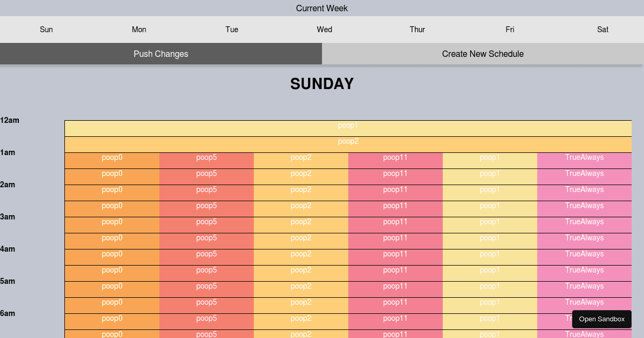The image size is (644, 338).
Task: Click the Current Week header
Action: coord(321,8)
